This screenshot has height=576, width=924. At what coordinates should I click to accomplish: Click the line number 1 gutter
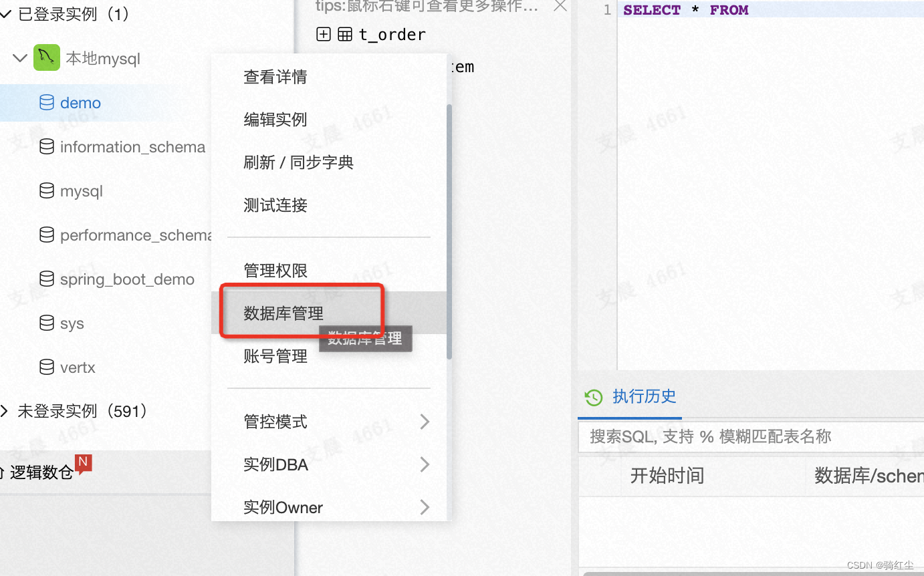pos(606,10)
